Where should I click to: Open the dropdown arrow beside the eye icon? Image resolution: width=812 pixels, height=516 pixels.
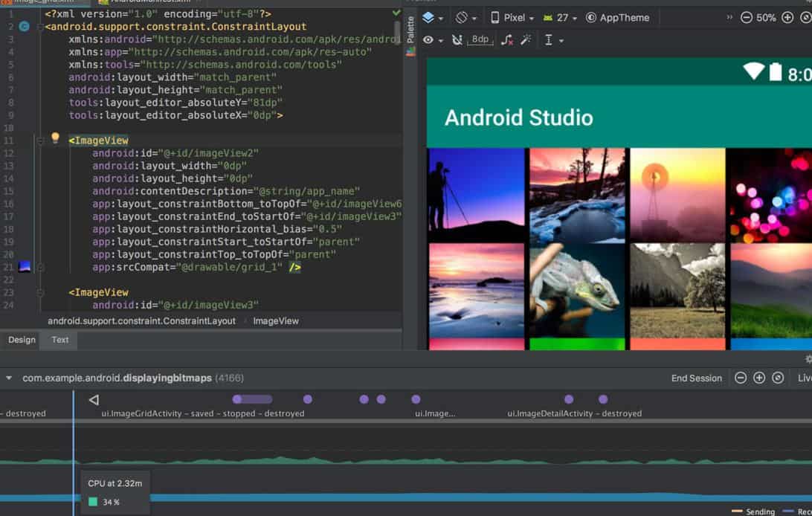441,40
